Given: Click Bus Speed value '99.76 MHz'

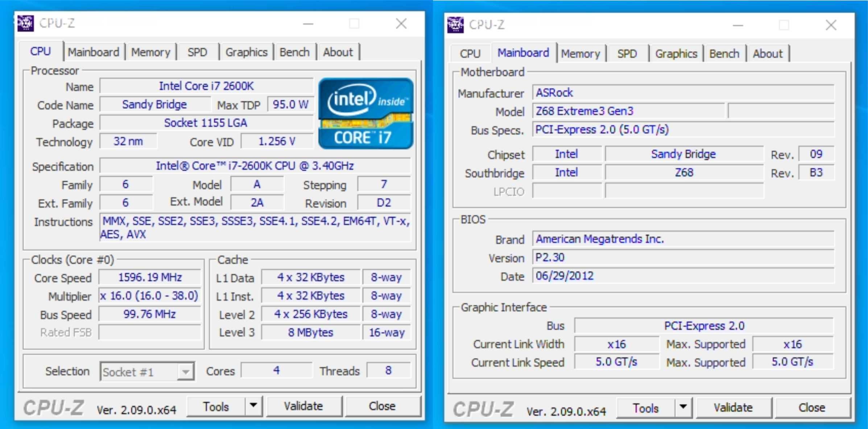Looking at the screenshot, I should pyautogui.click(x=150, y=314).
